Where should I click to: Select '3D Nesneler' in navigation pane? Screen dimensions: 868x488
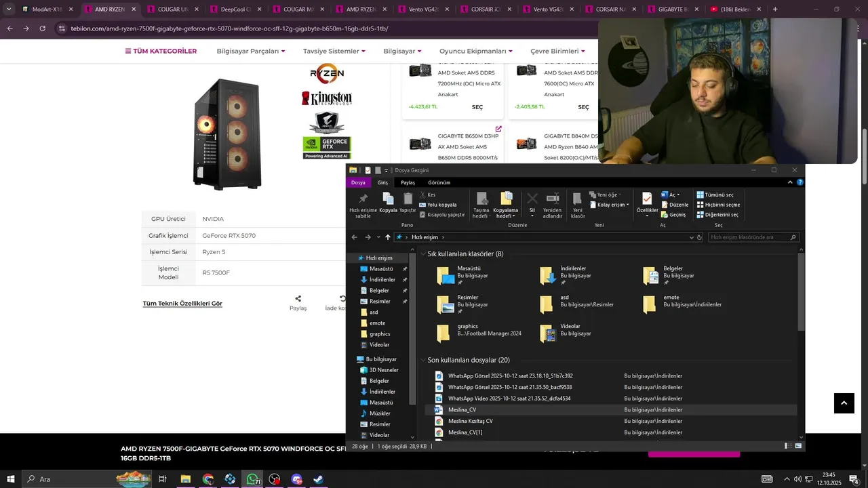pos(384,370)
